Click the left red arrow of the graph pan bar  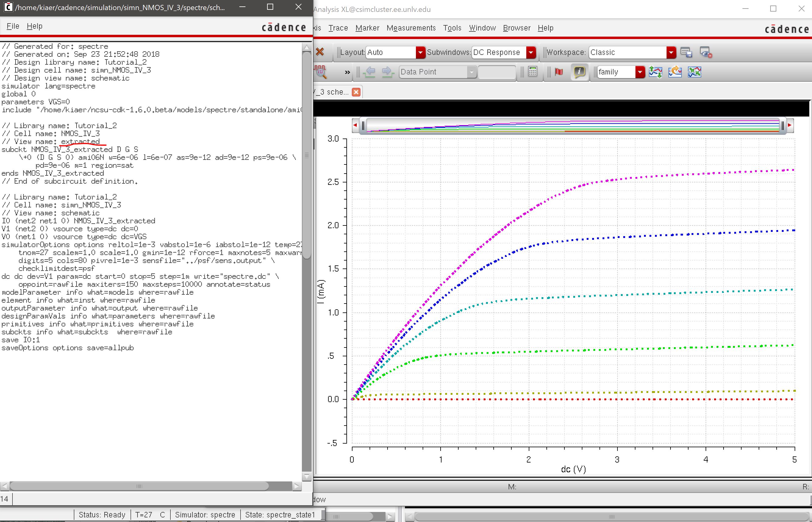coord(355,125)
